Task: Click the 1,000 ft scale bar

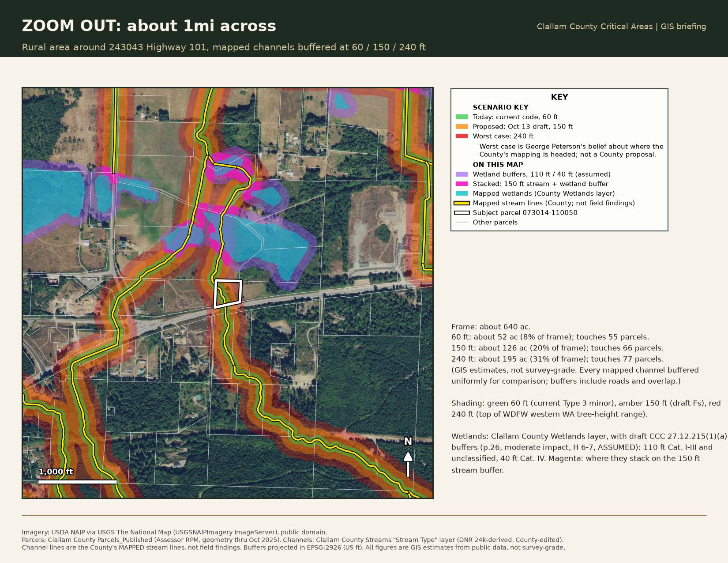Action: [78, 482]
